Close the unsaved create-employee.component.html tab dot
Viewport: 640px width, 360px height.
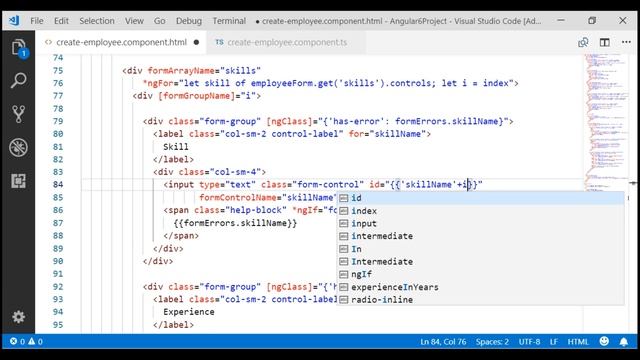pyautogui.click(x=196, y=42)
